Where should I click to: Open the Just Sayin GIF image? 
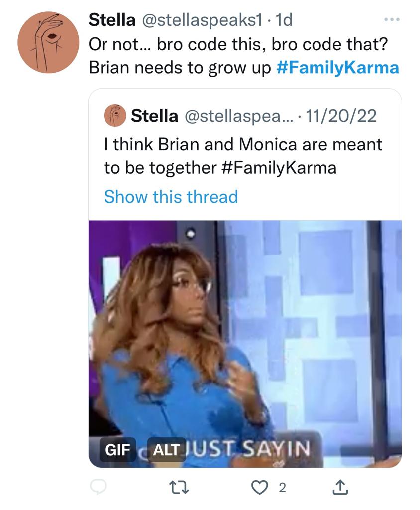click(245, 344)
